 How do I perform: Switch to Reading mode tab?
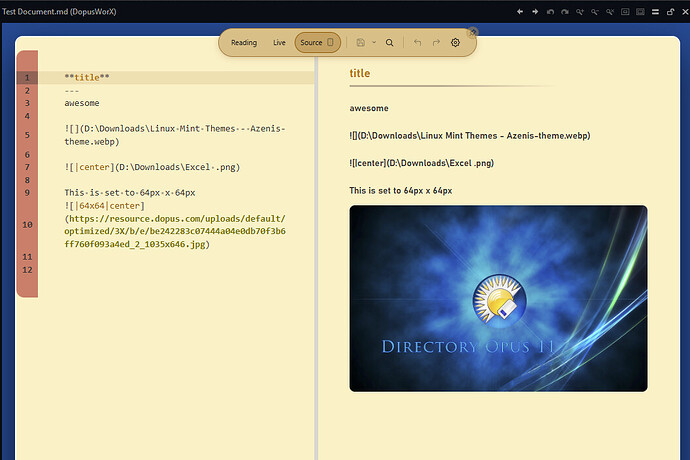click(244, 43)
